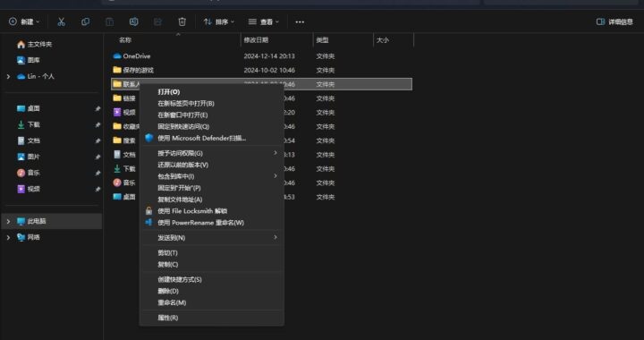
Task: Expand the 网络 tree node
Action: tap(8, 237)
